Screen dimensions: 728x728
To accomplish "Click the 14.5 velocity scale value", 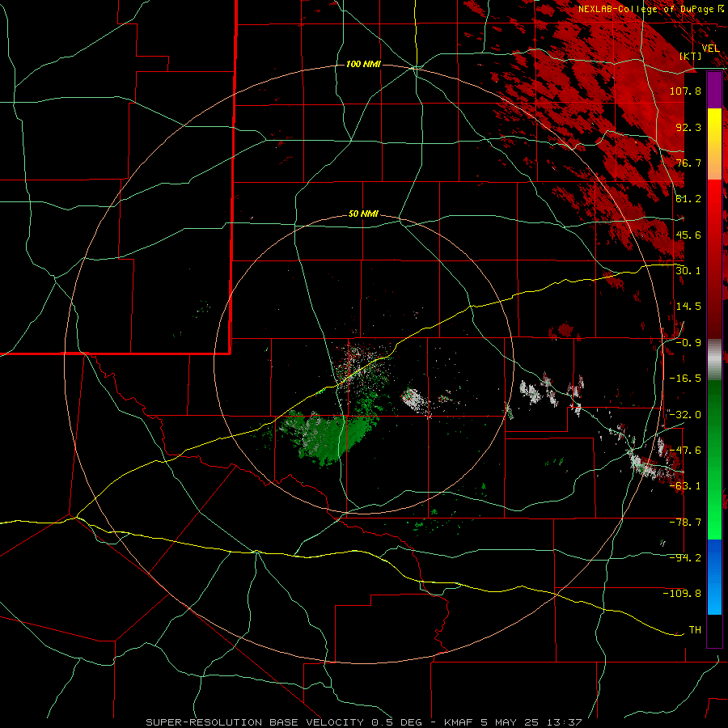I will click(x=688, y=307).
